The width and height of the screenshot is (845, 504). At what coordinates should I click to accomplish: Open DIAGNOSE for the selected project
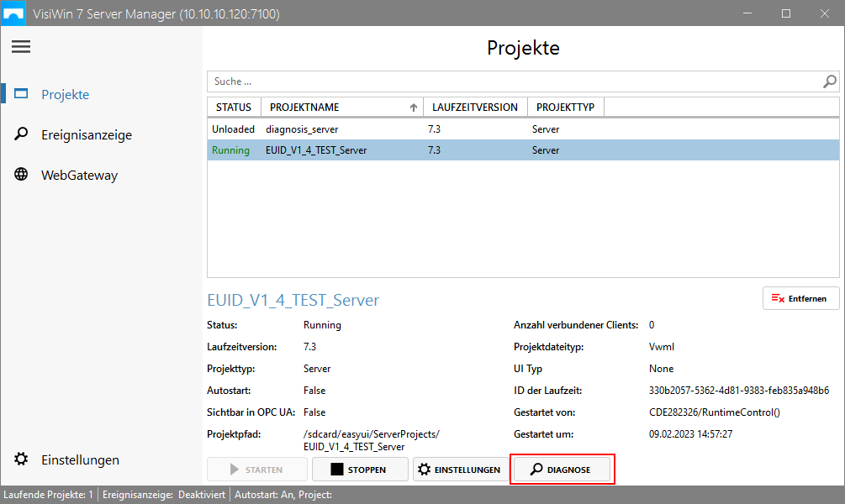pyautogui.click(x=563, y=470)
